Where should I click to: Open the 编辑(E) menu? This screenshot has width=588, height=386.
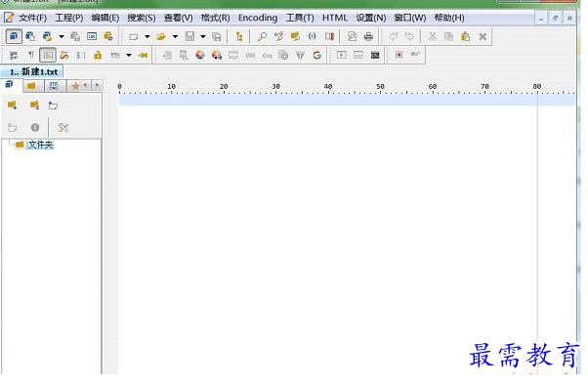[105, 18]
